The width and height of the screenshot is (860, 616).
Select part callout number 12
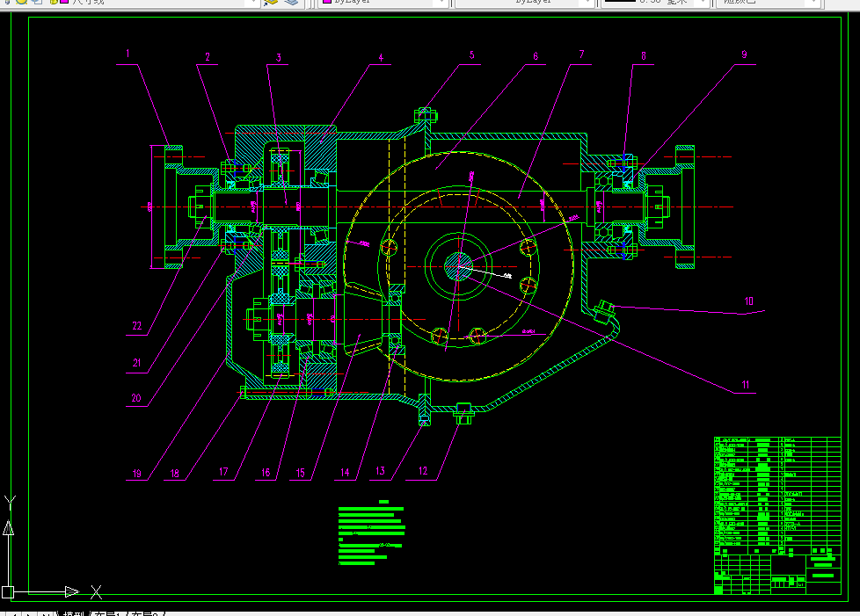(x=423, y=471)
